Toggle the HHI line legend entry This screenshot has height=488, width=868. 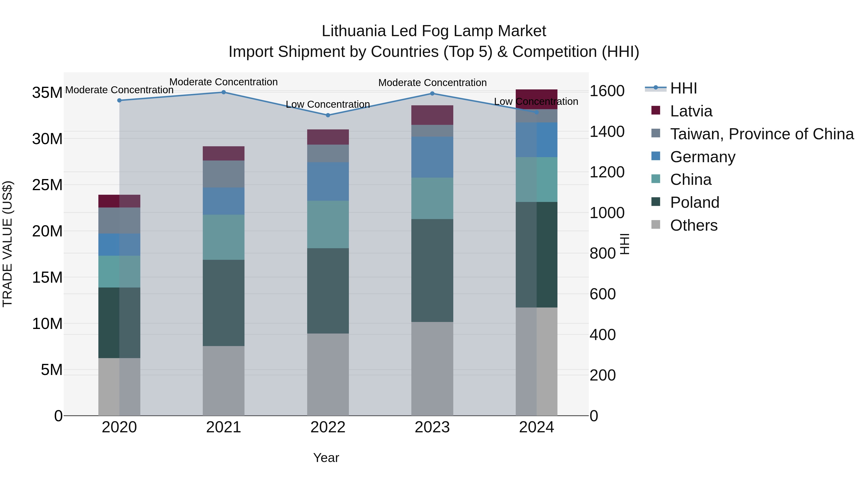(671, 88)
